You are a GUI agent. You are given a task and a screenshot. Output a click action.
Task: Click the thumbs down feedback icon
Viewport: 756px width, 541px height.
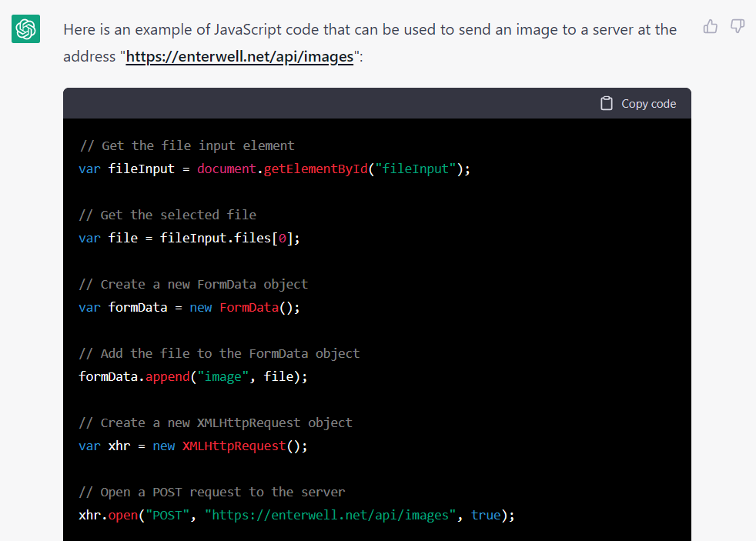pos(738,27)
